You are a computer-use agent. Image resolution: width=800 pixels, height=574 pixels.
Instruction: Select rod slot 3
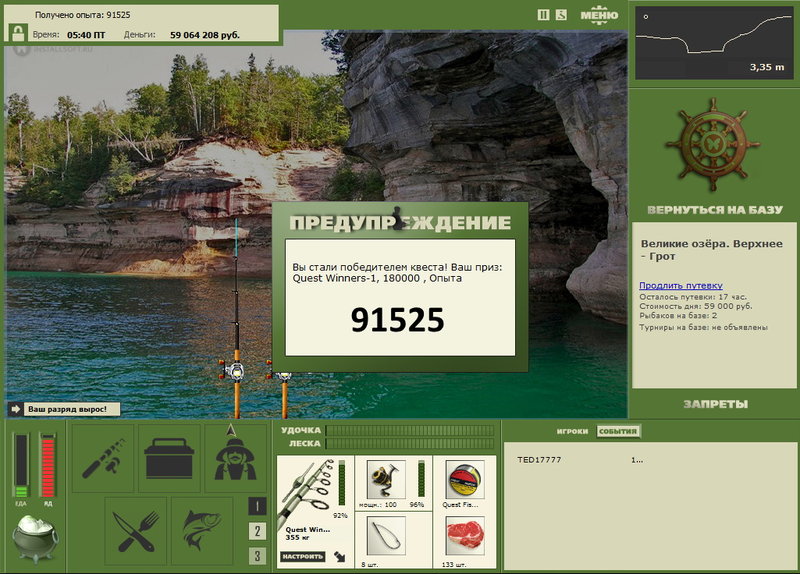(x=257, y=556)
